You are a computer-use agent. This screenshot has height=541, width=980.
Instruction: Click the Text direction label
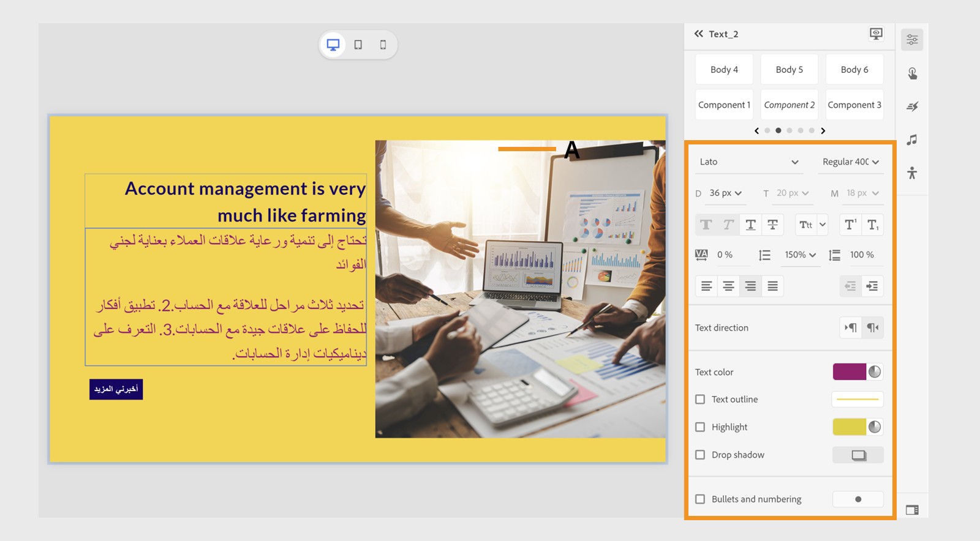(x=722, y=327)
